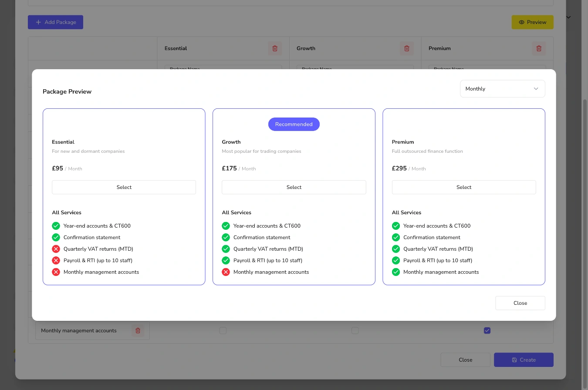Image resolution: width=588 pixels, height=390 pixels.
Task: Click Add Package button
Action: (x=55, y=22)
